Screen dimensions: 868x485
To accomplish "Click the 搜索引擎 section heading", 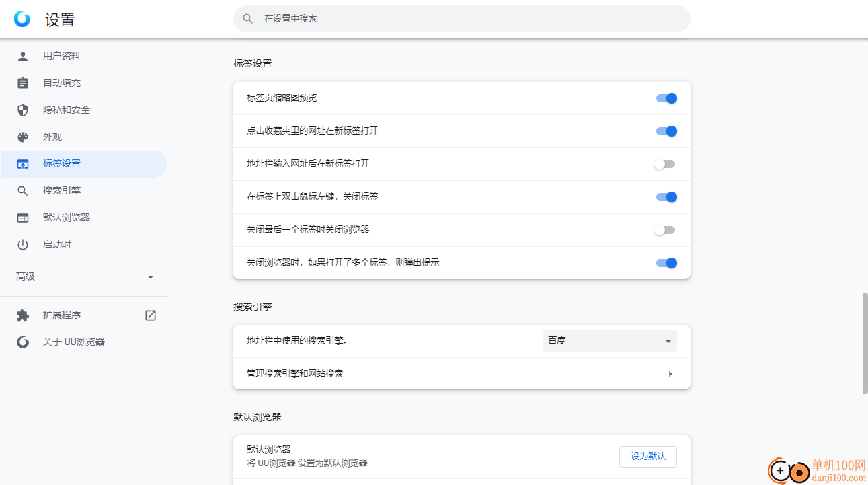I will click(253, 307).
